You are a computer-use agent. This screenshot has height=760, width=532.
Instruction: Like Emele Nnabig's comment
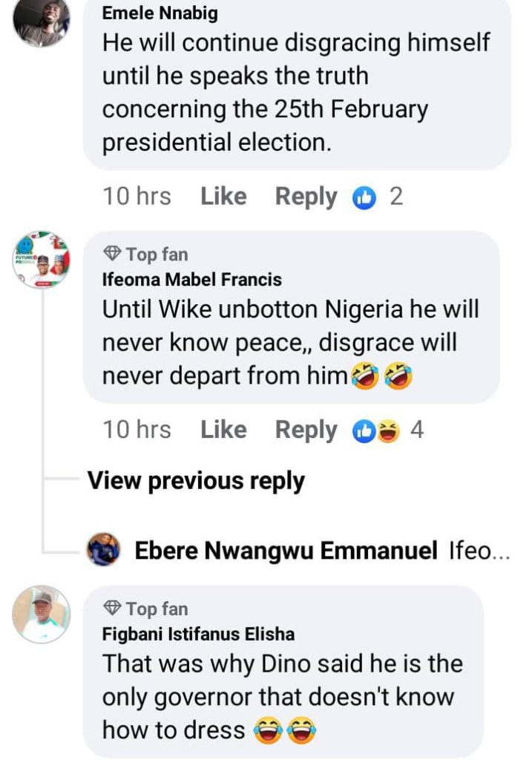click(223, 197)
